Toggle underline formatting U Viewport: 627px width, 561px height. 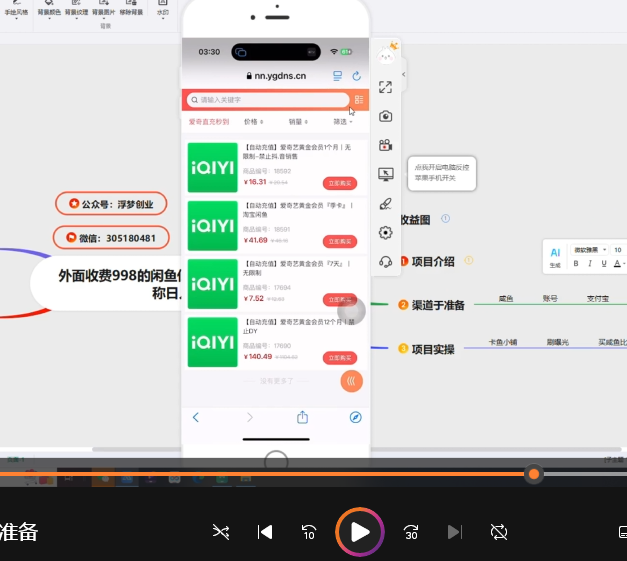(604, 264)
